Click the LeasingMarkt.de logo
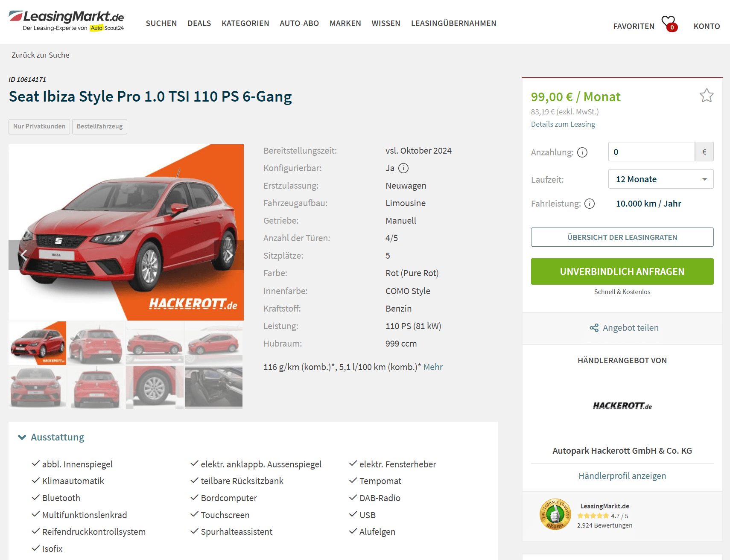 67,20
